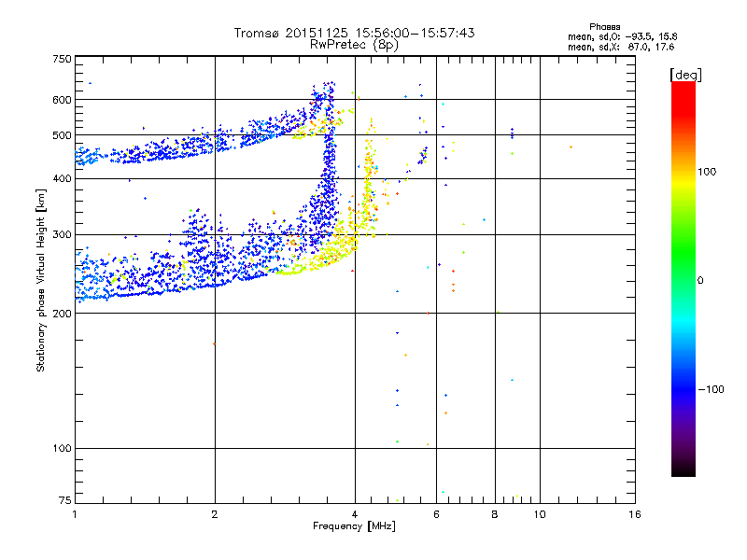The image size is (747, 560).
Task: Click the 600 height axis tick label
Action: coord(62,100)
